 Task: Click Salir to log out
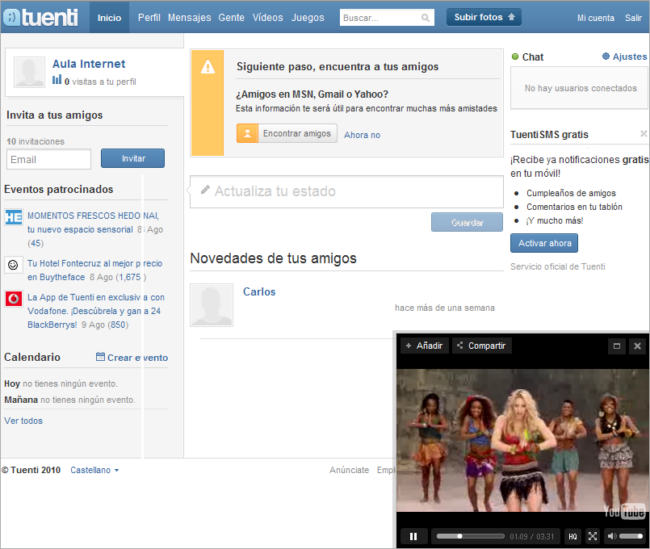coord(633,18)
